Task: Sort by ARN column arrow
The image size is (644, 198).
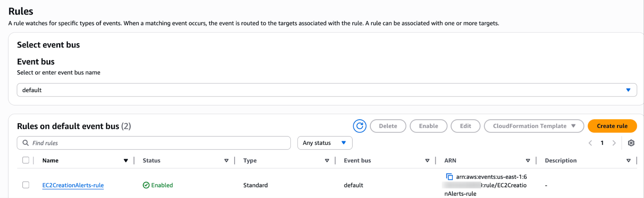Action: pyautogui.click(x=528, y=161)
